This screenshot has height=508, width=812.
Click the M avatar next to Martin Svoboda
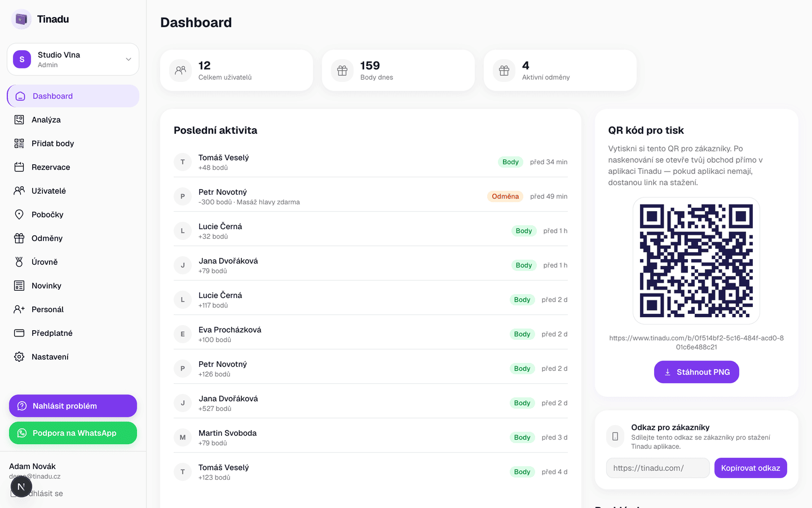183,437
